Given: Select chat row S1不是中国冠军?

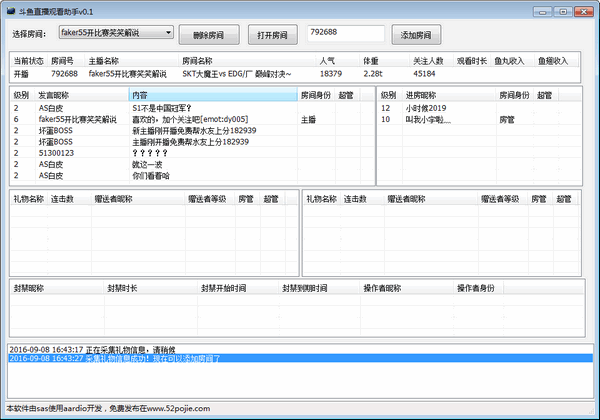Looking at the screenshot, I should tap(192, 108).
